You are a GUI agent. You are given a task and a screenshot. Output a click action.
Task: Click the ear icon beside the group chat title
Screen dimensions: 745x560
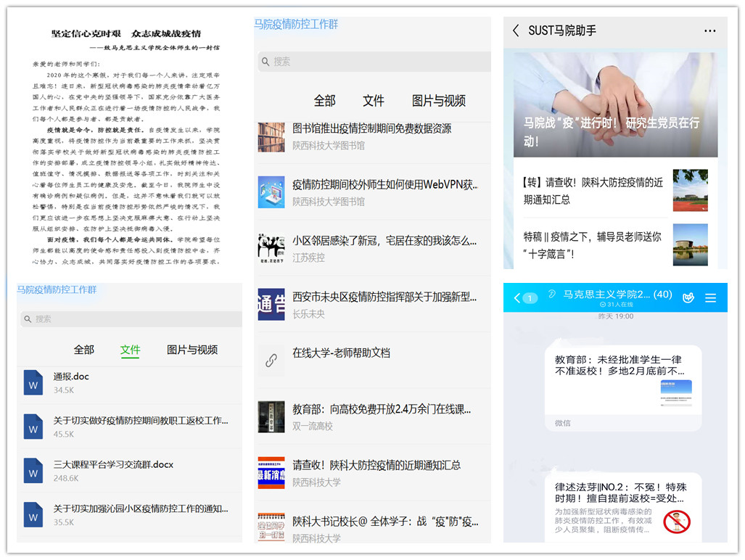click(552, 295)
